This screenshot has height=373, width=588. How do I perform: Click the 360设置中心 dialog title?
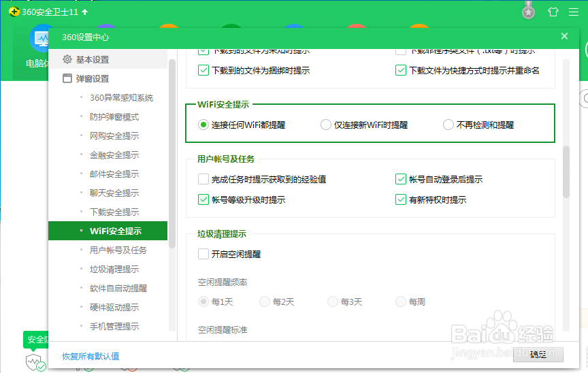[86, 37]
